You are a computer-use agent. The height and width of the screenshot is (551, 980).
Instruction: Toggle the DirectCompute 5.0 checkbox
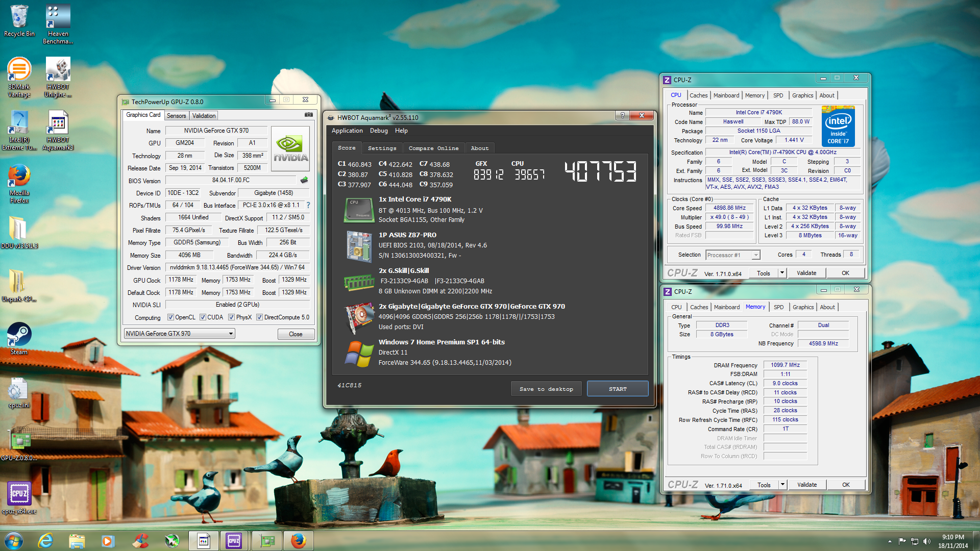click(259, 317)
